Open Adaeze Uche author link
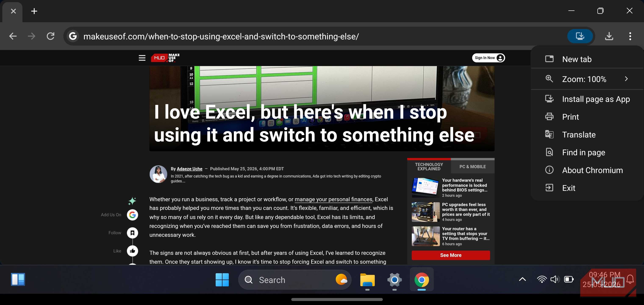The image size is (644, 305). point(190,169)
